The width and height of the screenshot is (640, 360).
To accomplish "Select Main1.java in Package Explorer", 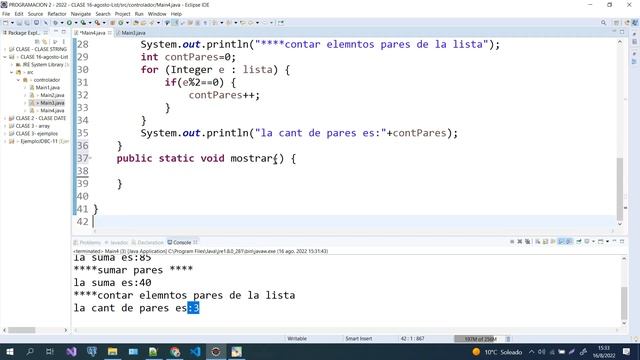I will click(47, 87).
